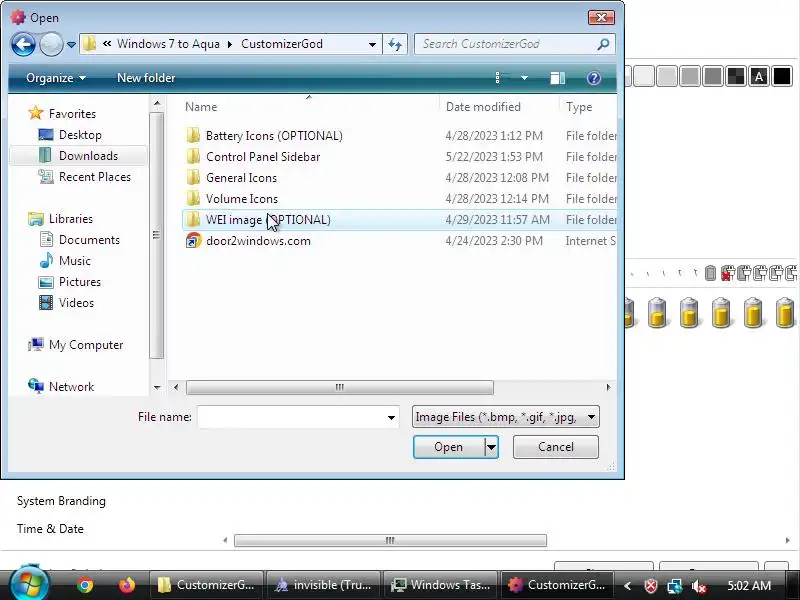This screenshot has height=600, width=800.
Task: Select System Branding in CustomizerGod sidebar
Action: pos(61,501)
